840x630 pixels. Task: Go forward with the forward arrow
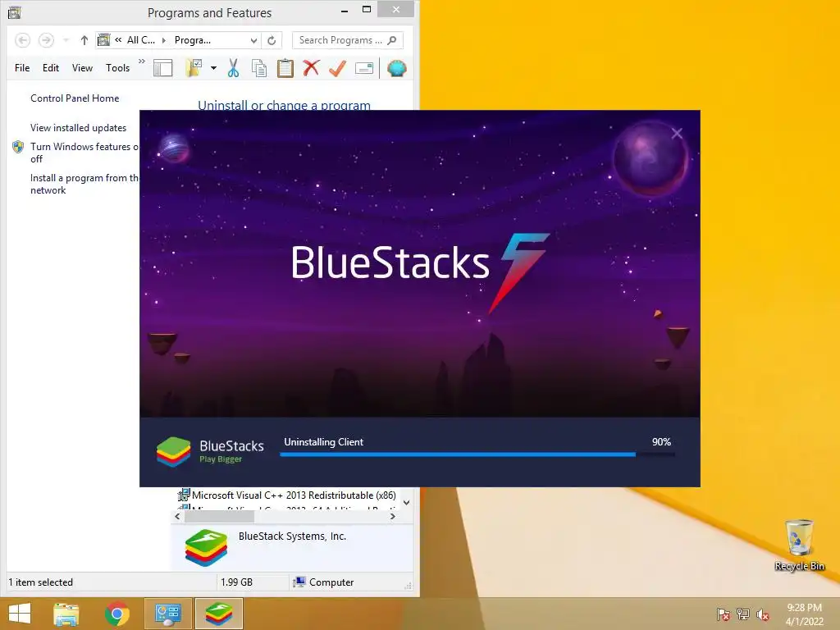46,40
